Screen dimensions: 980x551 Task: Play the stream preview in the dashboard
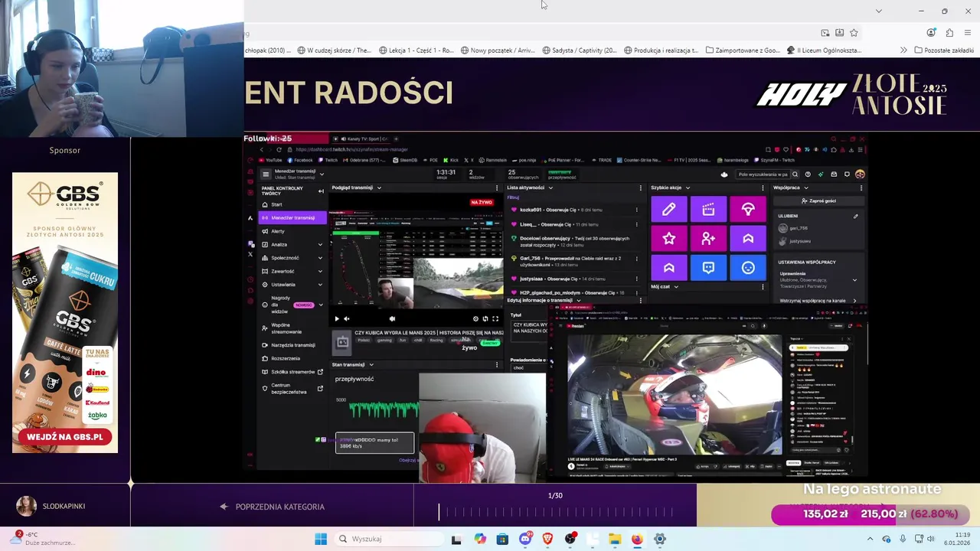point(337,318)
